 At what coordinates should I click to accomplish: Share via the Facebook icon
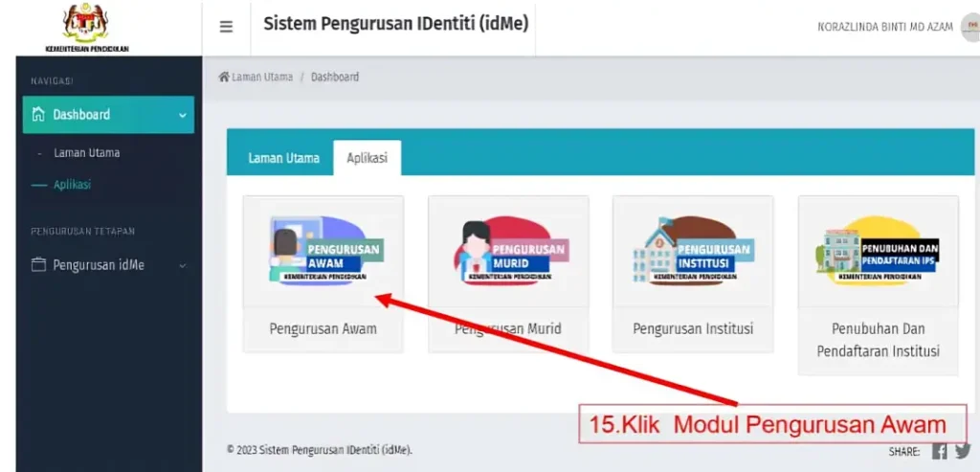(x=940, y=451)
